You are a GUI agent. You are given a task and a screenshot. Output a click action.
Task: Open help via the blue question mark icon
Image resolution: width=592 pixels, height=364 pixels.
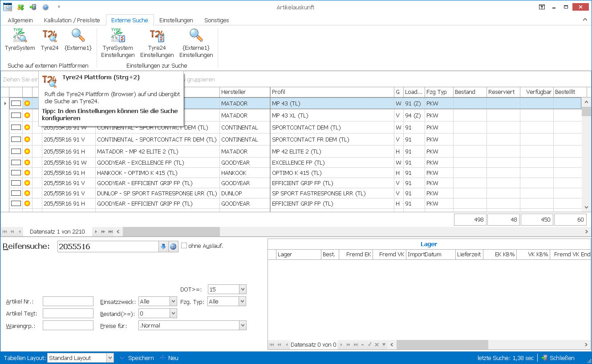click(x=45, y=7)
